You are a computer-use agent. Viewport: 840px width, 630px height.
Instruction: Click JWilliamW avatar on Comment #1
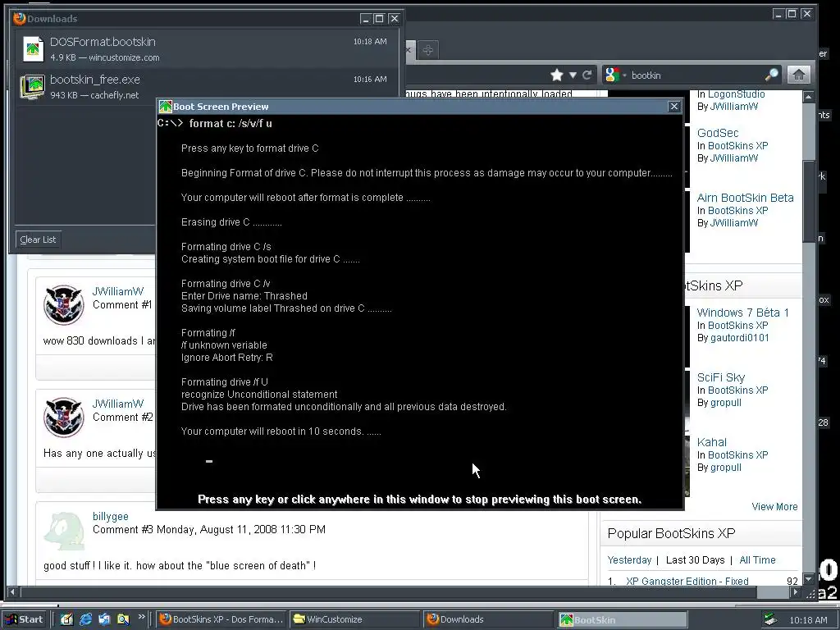pyautogui.click(x=64, y=305)
